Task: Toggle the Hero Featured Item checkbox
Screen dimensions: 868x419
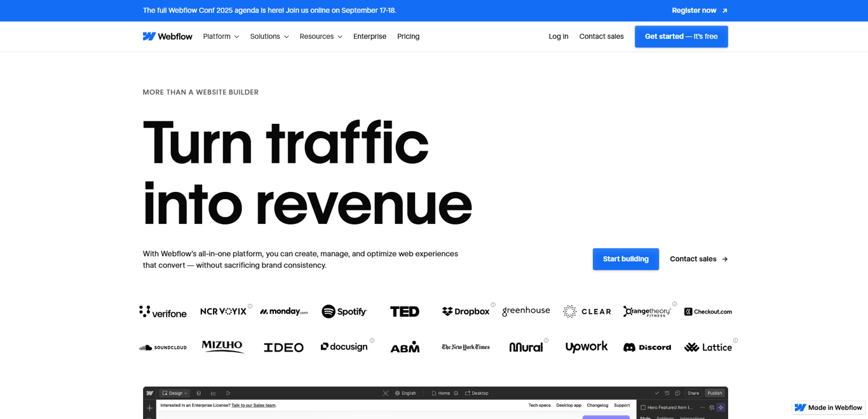Action: click(643, 408)
